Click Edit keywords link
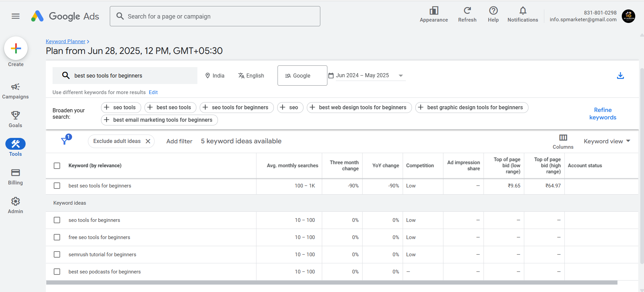 tap(153, 92)
